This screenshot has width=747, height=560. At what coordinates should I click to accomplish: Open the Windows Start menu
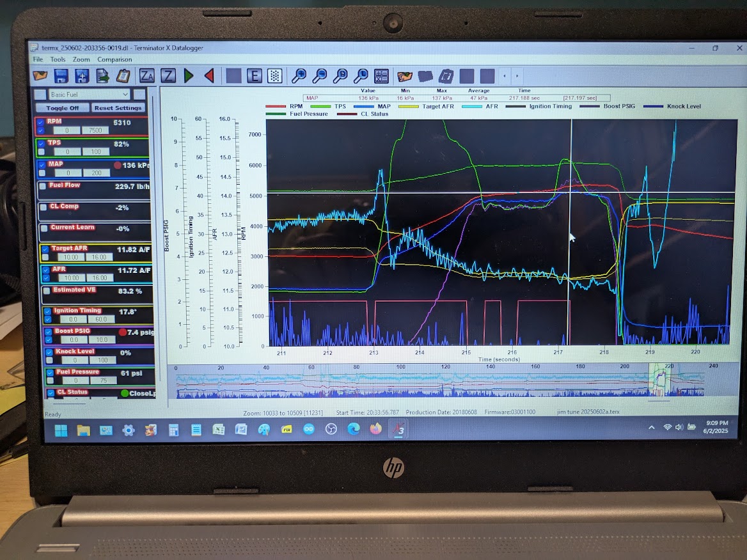(x=61, y=430)
